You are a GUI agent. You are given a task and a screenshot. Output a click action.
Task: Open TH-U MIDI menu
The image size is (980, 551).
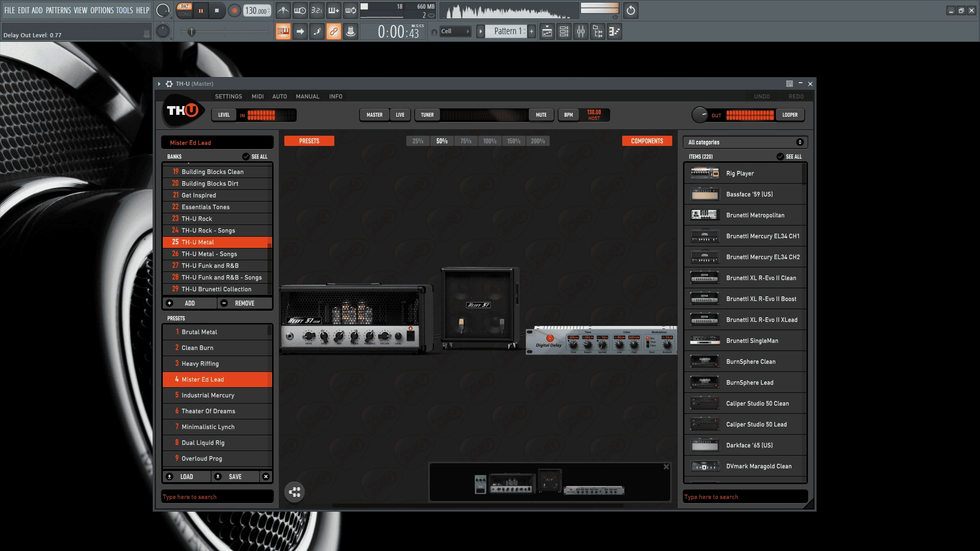[x=257, y=96]
